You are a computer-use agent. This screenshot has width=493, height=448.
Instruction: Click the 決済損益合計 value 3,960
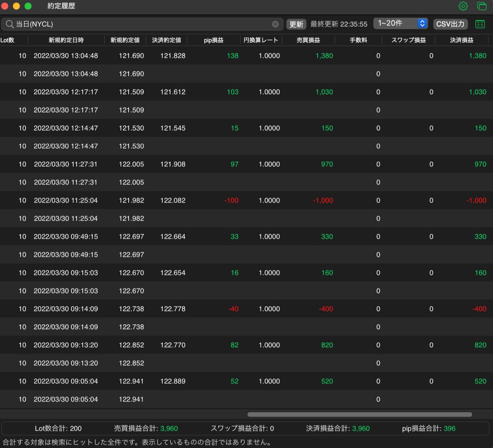tap(361, 428)
